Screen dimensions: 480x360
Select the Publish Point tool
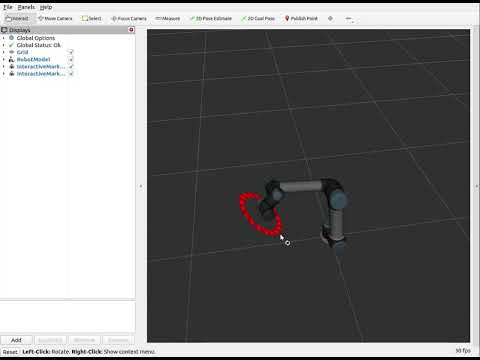click(301, 19)
